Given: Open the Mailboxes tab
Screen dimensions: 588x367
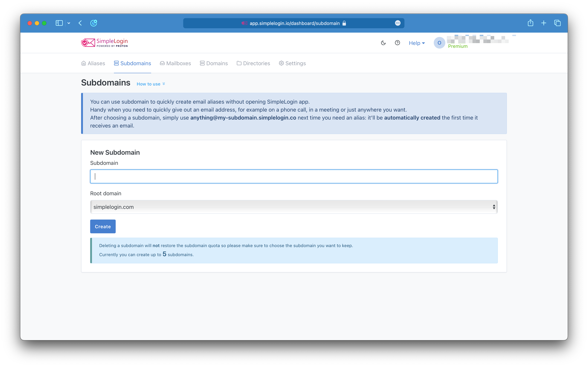Looking at the screenshot, I should coord(175,63).
